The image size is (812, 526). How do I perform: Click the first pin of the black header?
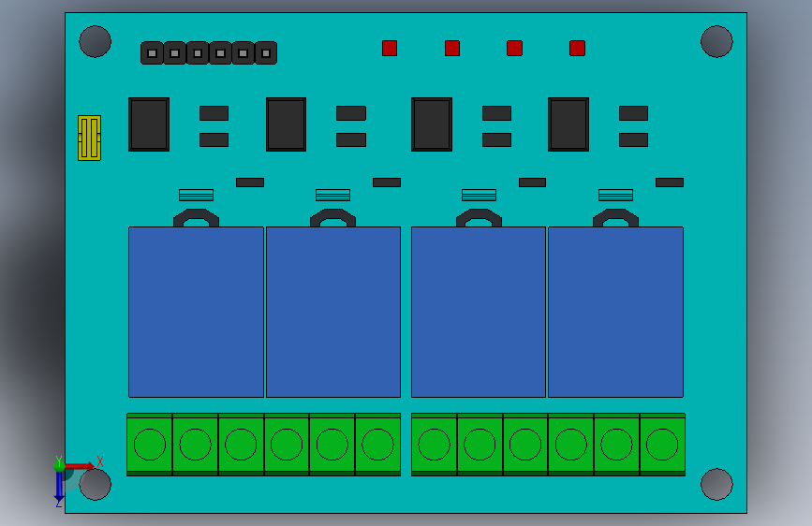pyautogui.click(x=152, y=52)
